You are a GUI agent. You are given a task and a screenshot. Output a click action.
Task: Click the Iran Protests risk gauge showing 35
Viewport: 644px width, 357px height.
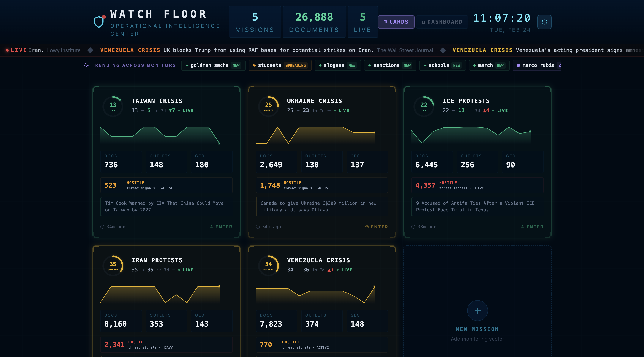[x=113, y=266]
